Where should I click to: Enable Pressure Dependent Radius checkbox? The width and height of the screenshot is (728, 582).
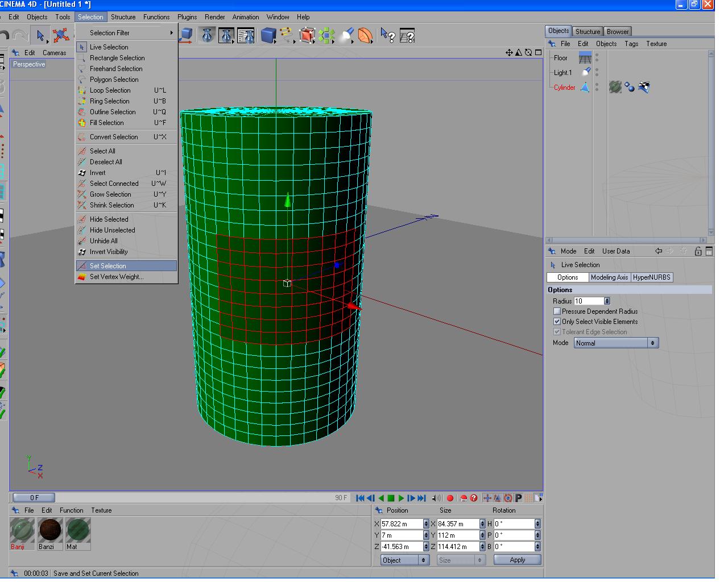pyautogui.click(x=557, y=311)
